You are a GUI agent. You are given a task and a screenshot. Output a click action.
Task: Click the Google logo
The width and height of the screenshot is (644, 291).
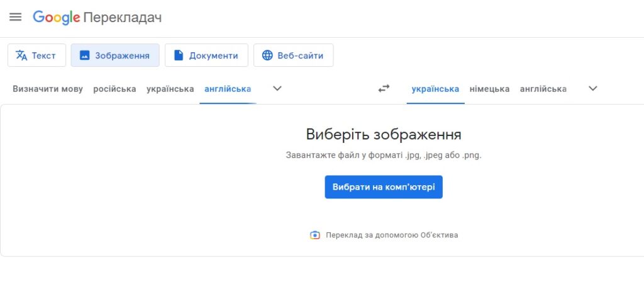pyautogui.click(x=56, y=18)
